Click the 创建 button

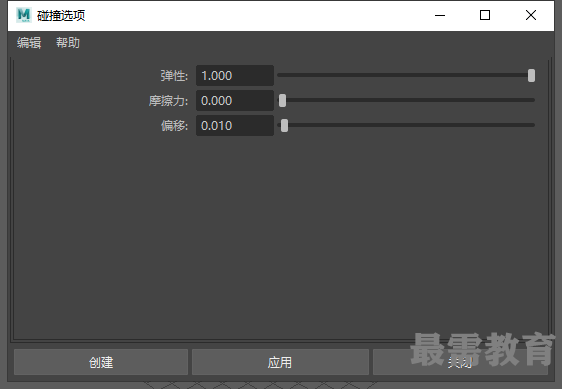pyautogui.click(x=101, y=362)
